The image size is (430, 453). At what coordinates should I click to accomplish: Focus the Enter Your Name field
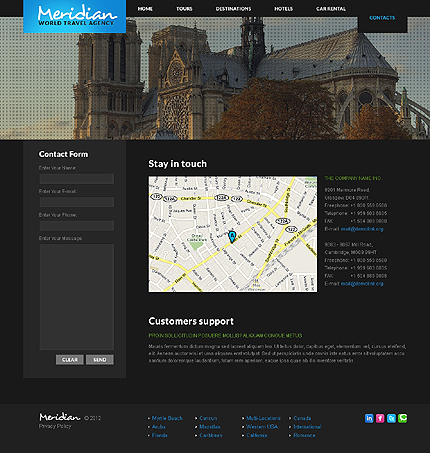[77, 179]
